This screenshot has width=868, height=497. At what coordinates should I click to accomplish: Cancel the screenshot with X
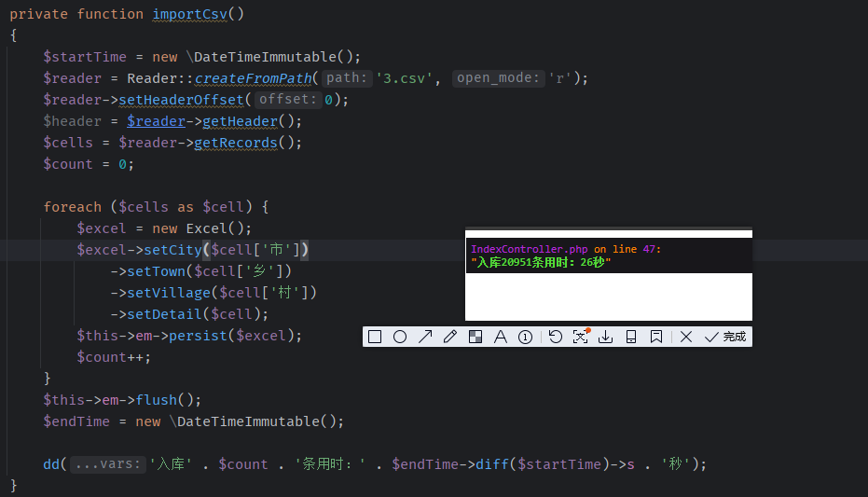point(686,337)
